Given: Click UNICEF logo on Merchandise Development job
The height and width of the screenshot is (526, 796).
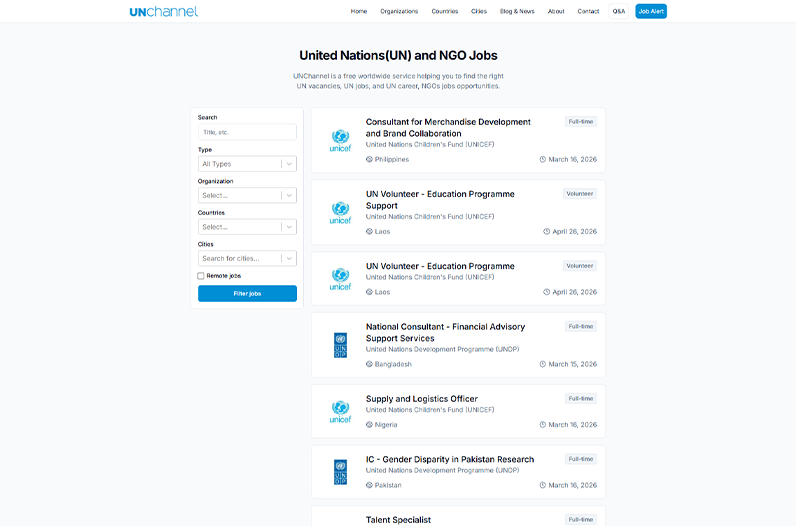Looking at the screenshot, I should coord(340,141).
